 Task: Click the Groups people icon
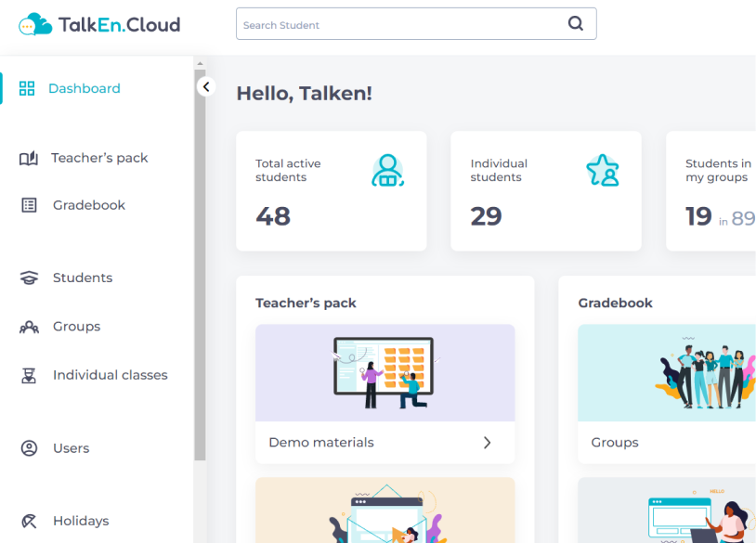tap(29, 327)
